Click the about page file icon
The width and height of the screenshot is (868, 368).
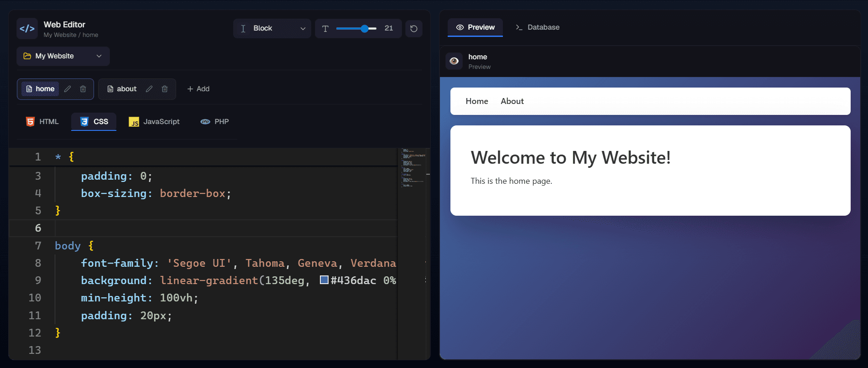tap(110, 89)
